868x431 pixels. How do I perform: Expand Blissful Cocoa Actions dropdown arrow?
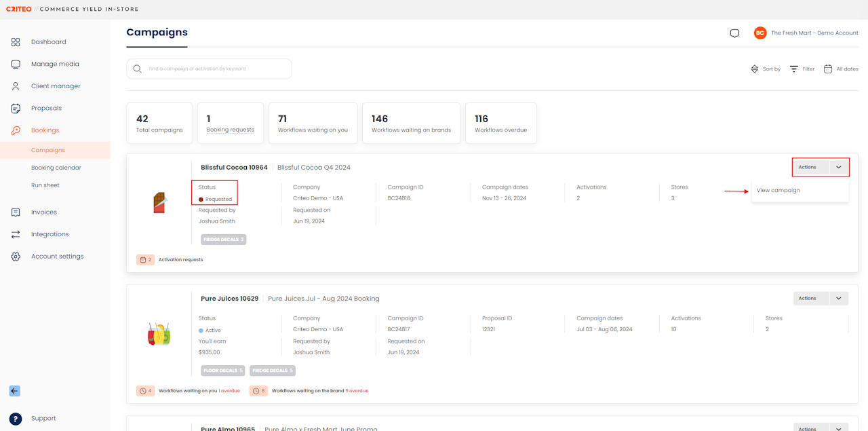coord(839,167)
